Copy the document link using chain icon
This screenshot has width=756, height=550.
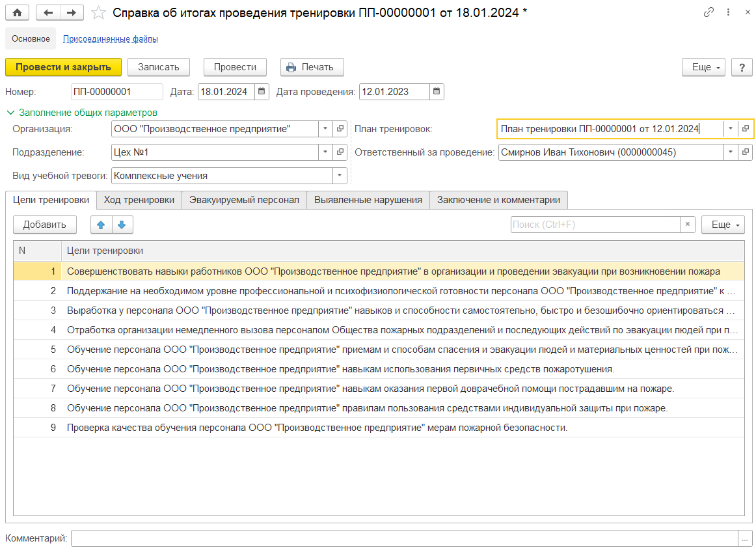[x=709, y=13]
